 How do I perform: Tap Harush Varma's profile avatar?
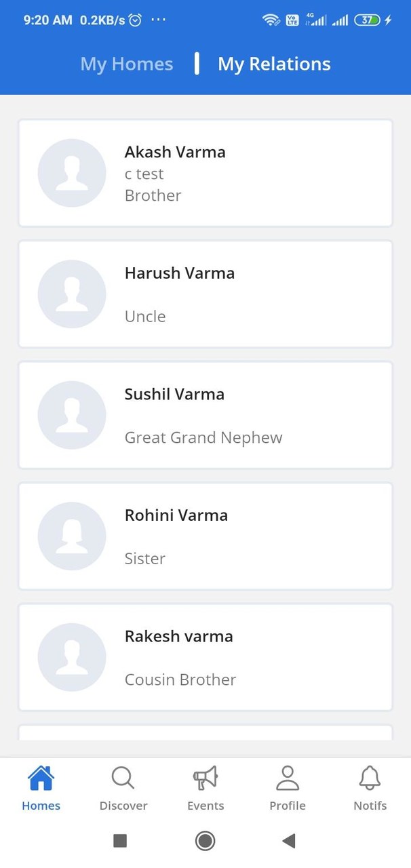[72, 294]
